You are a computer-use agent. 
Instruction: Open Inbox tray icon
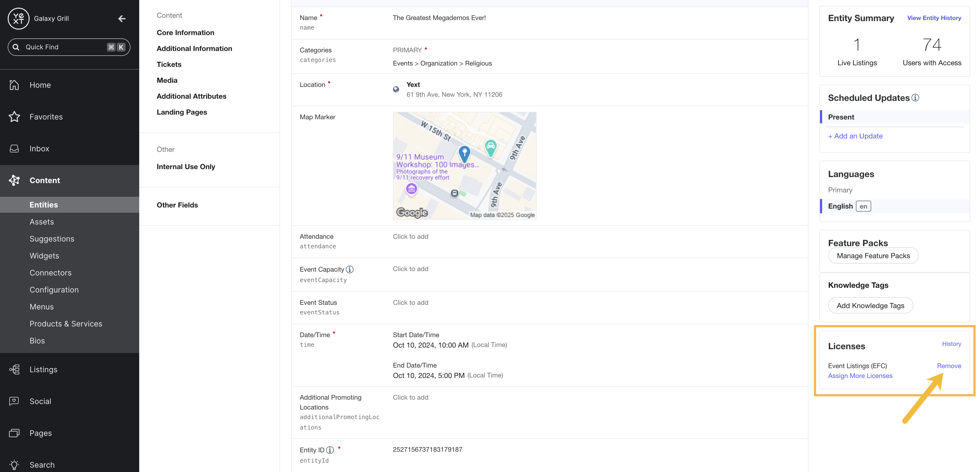click(15, 149)
